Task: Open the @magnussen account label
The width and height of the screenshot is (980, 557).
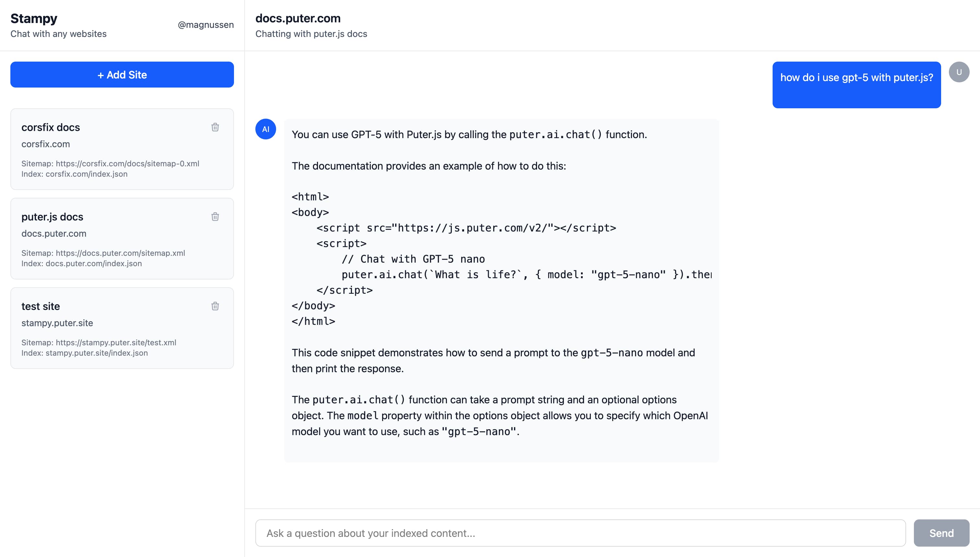Action: coord(205,25)
